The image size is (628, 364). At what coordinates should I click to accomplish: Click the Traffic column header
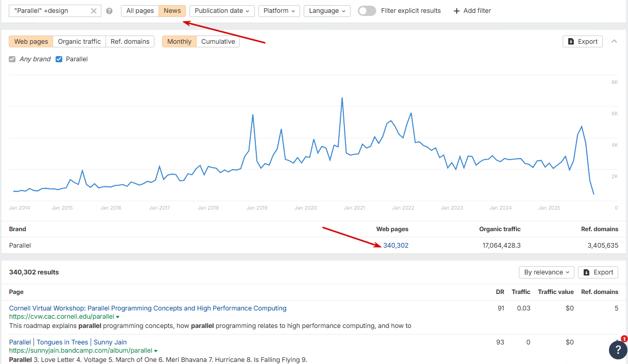point(521,292)
